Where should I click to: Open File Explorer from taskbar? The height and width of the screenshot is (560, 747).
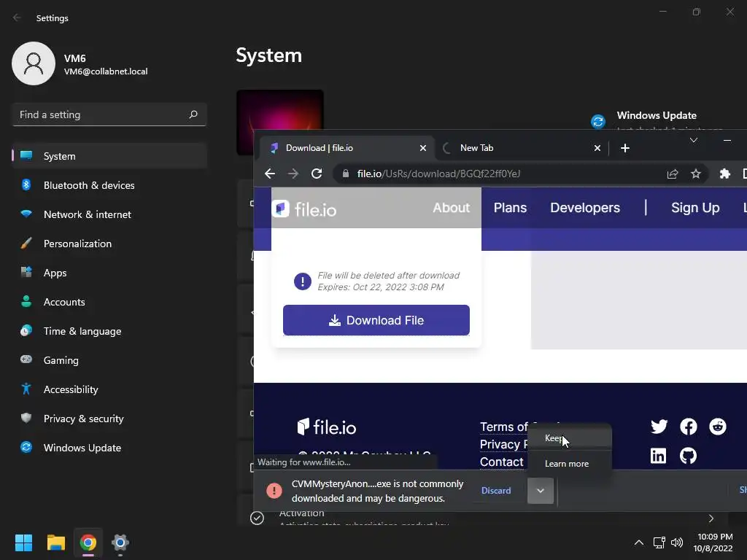point(55,542)
